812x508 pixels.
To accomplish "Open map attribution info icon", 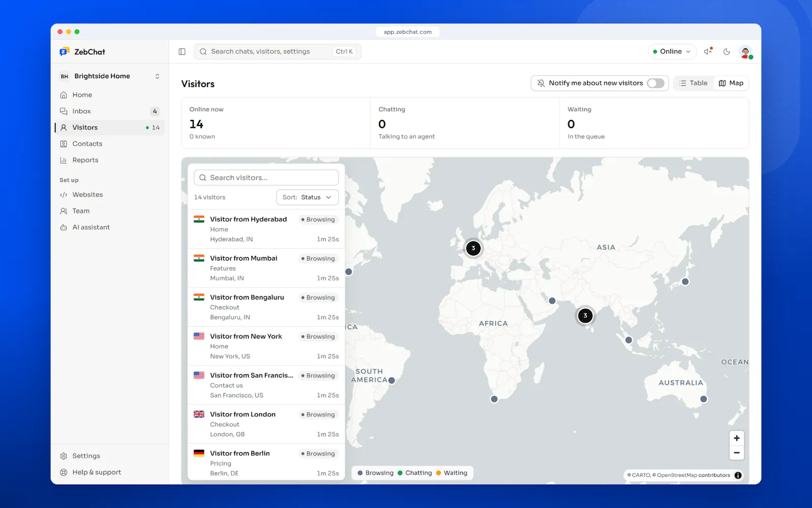I will click(738, 475).
